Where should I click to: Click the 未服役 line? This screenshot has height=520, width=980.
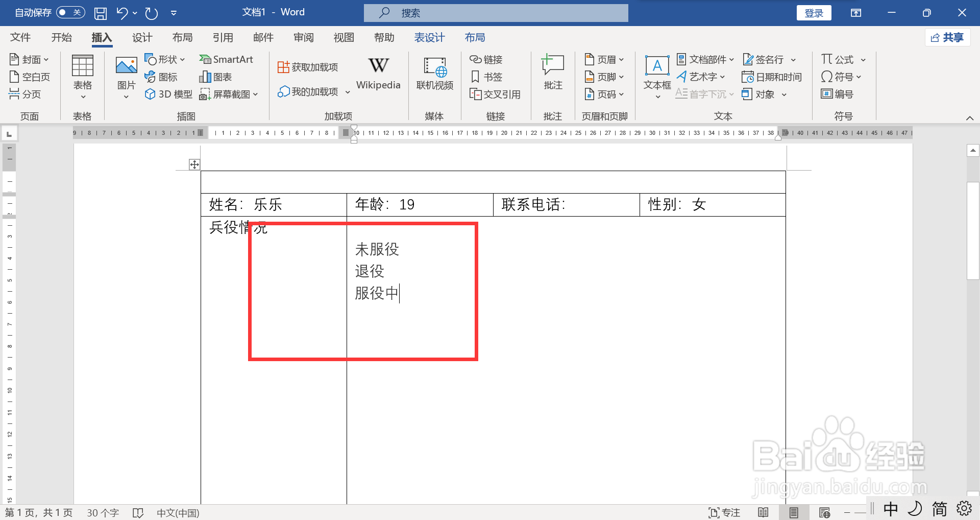tap(377, 249)
